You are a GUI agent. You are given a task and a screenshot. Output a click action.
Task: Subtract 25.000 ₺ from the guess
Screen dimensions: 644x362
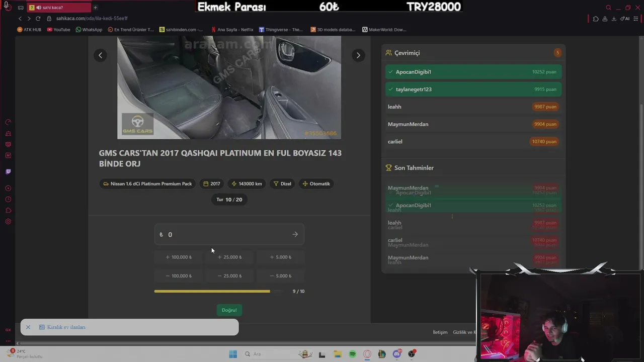click(x=229, y=276)
